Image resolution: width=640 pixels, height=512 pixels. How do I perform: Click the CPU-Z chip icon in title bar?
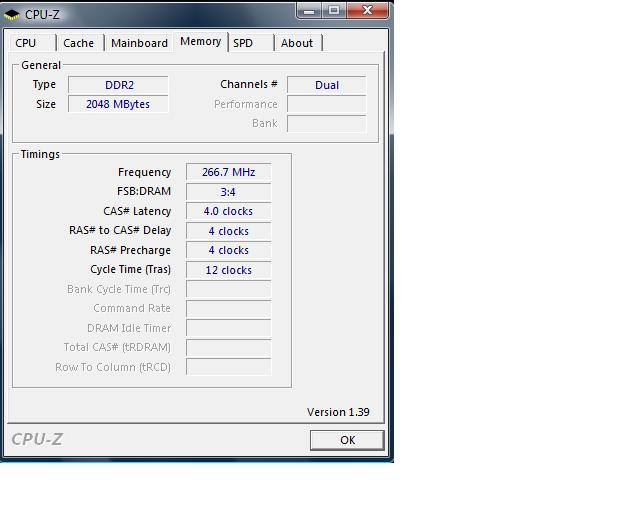[12, 14]
